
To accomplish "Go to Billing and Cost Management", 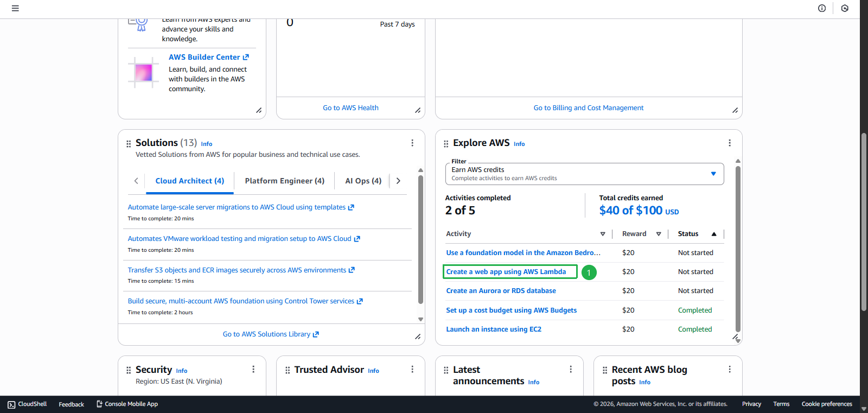I will pyautogui.click(x=588, y=108).
